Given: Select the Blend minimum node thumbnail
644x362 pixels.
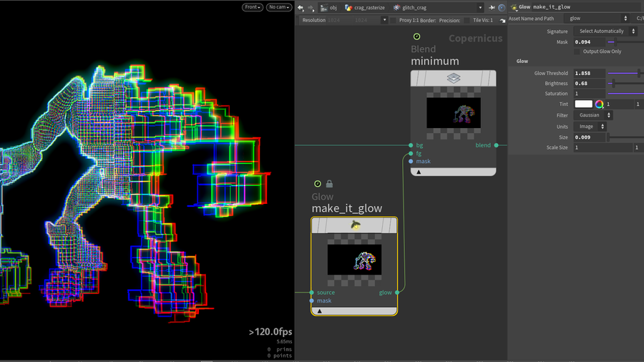Looking at the screenshot, I should coord(454,113).
